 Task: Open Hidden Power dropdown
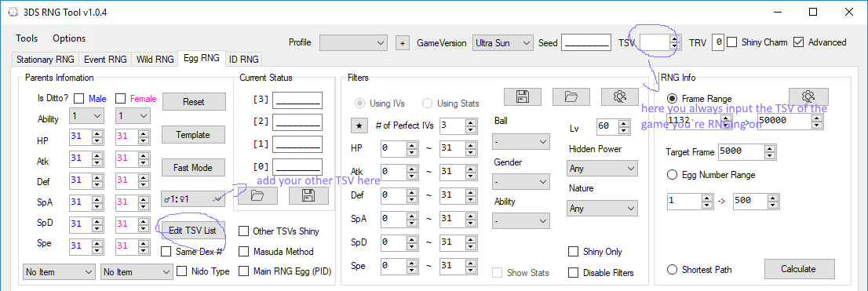pyautogui.click(x=602, y=168)
